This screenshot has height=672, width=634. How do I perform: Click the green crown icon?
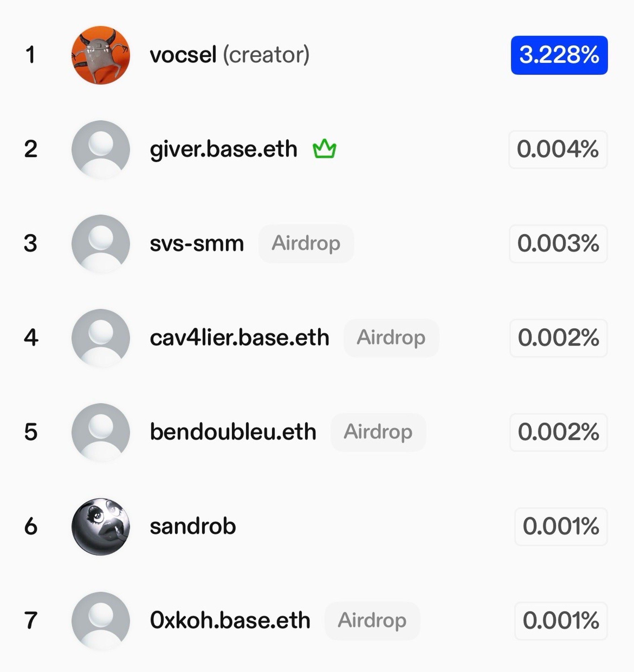[324, 149]
